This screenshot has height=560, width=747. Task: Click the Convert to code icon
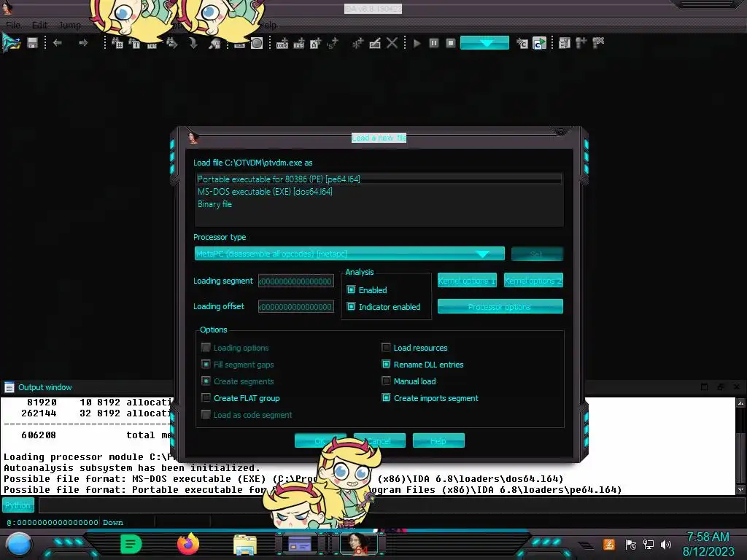(x=282, y=43)
